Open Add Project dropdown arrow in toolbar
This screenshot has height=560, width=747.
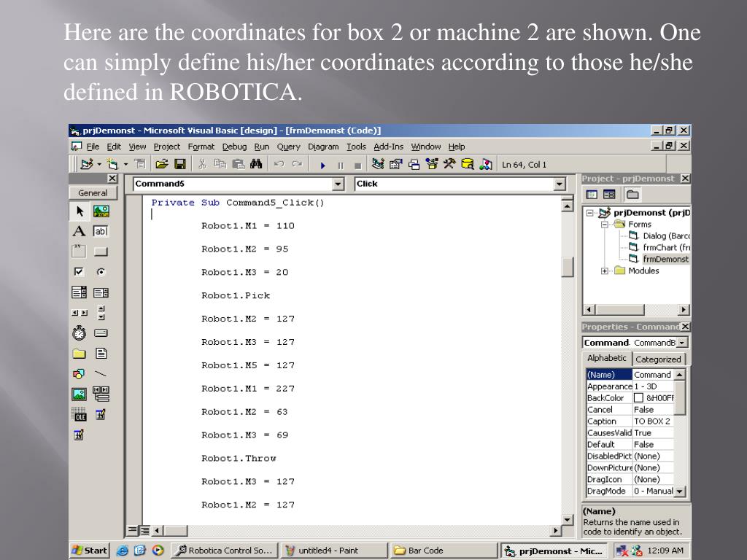coord(99,164)
